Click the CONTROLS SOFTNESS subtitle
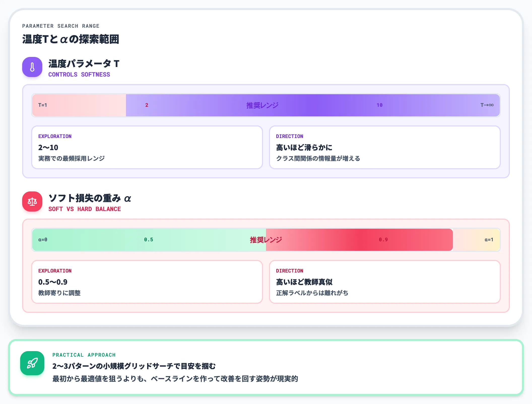The image size is (532, 404). click(x=79, y=75)
